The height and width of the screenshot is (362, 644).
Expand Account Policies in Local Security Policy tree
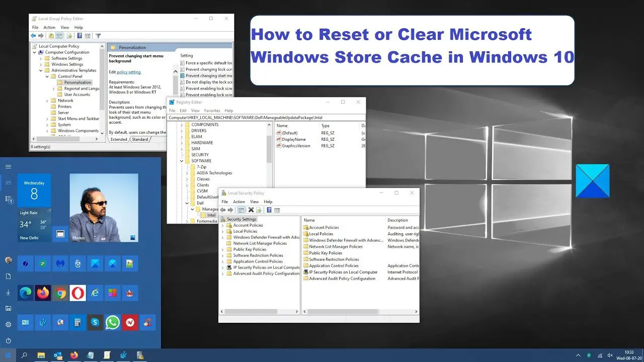222,225
